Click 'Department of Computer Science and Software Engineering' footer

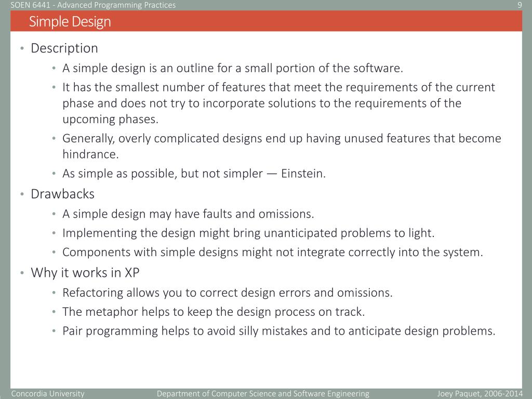[263, 394]
